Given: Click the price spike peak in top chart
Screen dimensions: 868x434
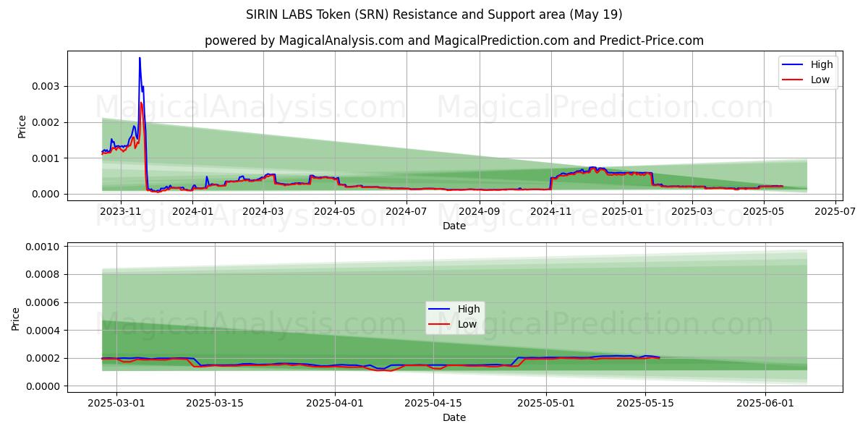Looking at the screenshot, I should [140, 58].
